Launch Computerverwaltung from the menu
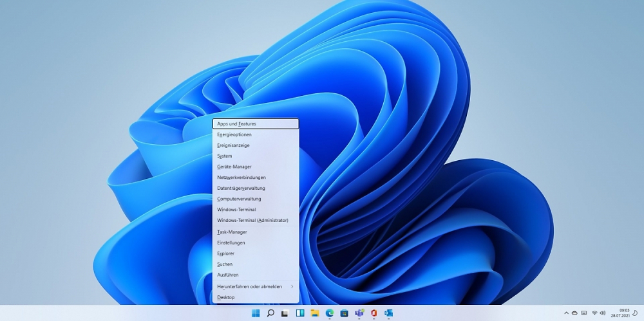644x321 pixels. coord(256,199)
